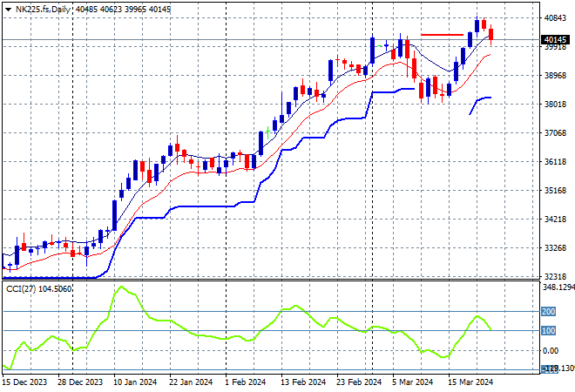Image resolution: width=575 pixels, height=392 pixels.
Task: Click the 35168 price axis label
Action: [x=555, y=191]
